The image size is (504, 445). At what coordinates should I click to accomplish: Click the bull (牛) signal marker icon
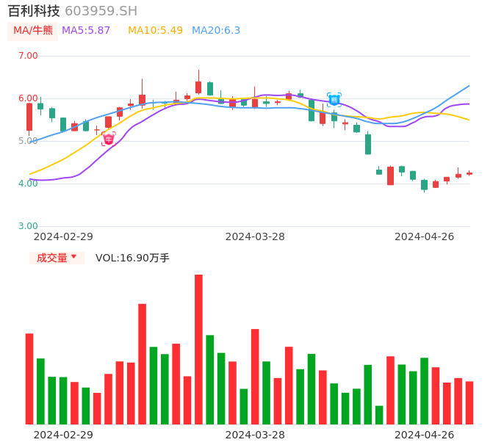109,139
